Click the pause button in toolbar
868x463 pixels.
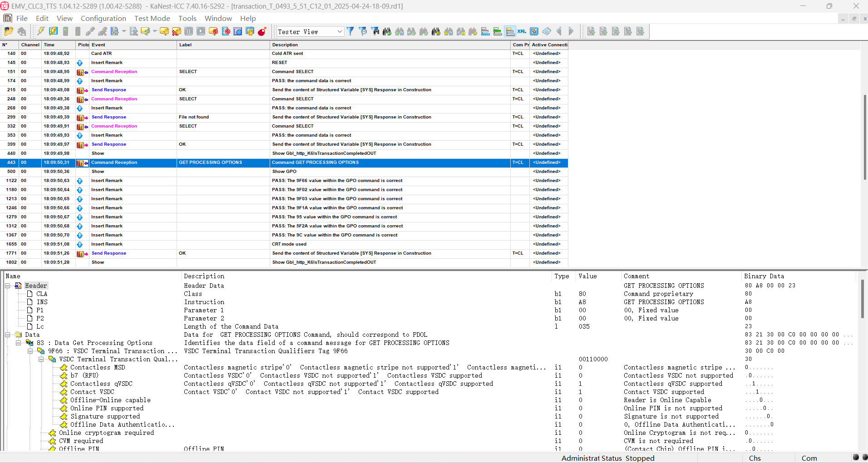tap(188, 31)
